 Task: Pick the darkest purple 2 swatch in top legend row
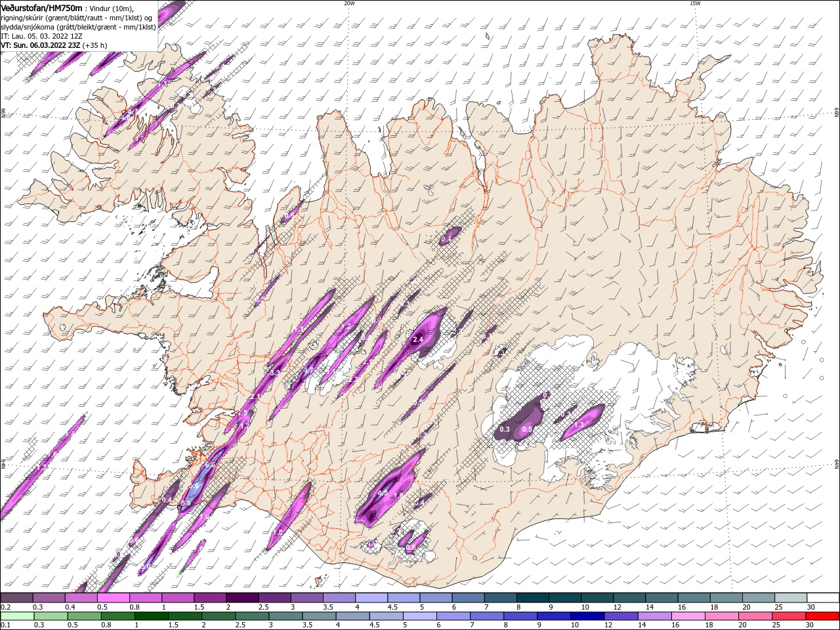click(241, 598)
